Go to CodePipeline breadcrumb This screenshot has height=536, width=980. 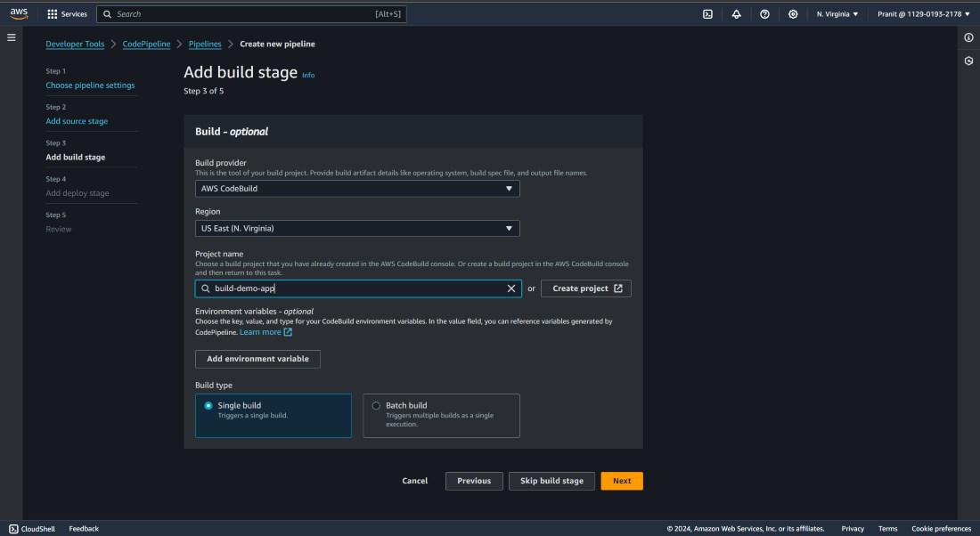pyautogui.click(x=146, y=44)
